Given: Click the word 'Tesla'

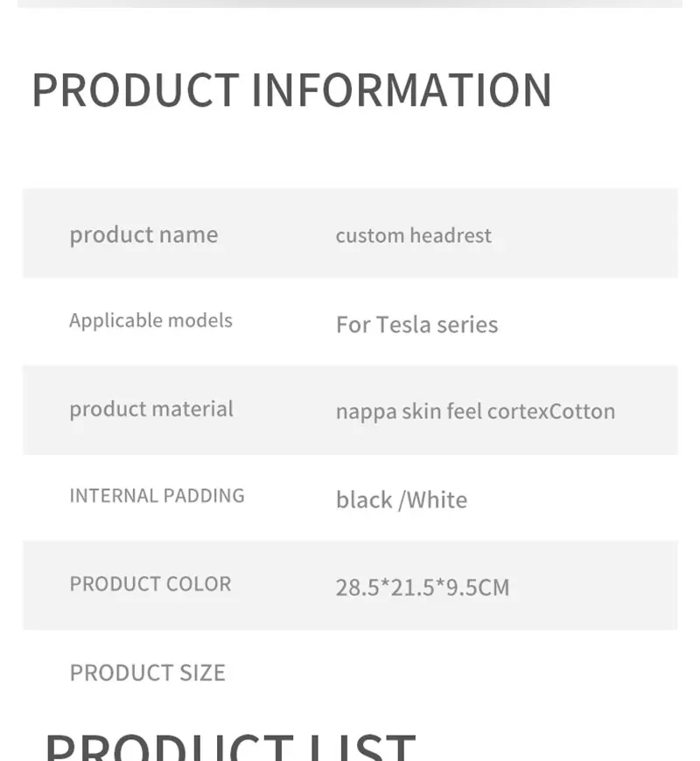Looking at the screenshot, I should click(403, 325).
